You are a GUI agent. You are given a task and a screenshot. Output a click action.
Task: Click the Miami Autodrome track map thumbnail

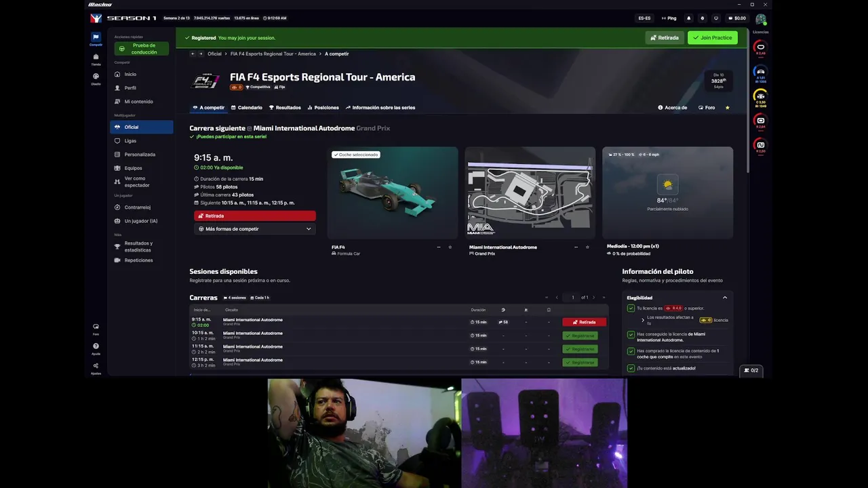(x=530, y=192)
